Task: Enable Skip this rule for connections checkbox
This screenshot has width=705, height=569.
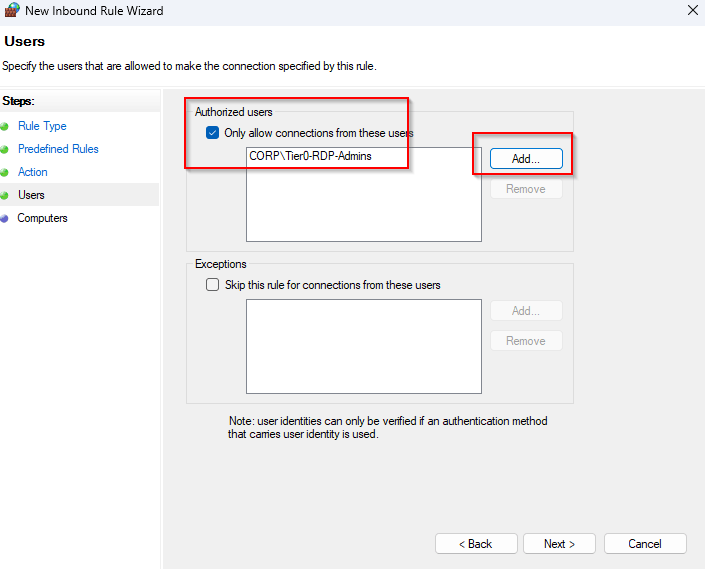Action: click(x=212, y=285)
